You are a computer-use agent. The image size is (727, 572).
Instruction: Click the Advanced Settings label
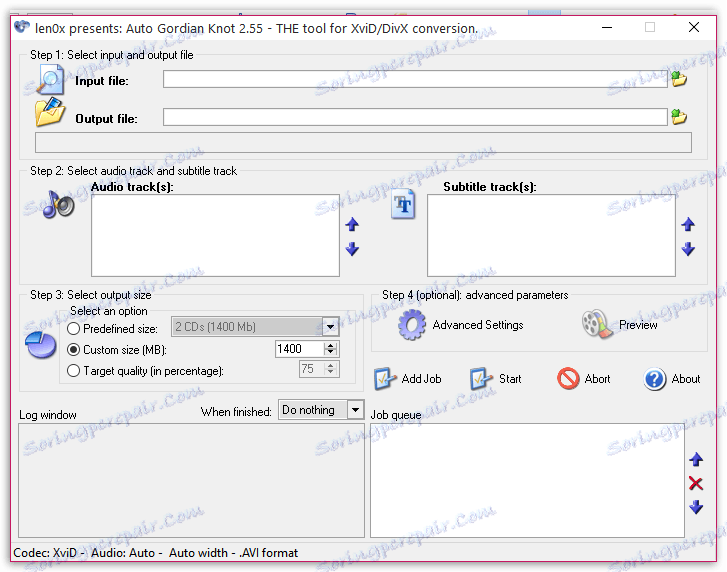tap(478, 325)
